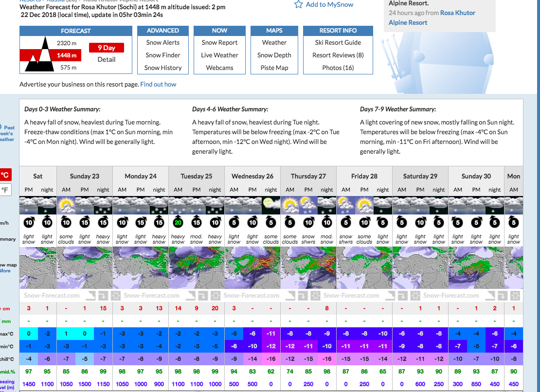Click the Sunday 30 AM wind speed icon

pyautogui.click(x=458, y=222)
